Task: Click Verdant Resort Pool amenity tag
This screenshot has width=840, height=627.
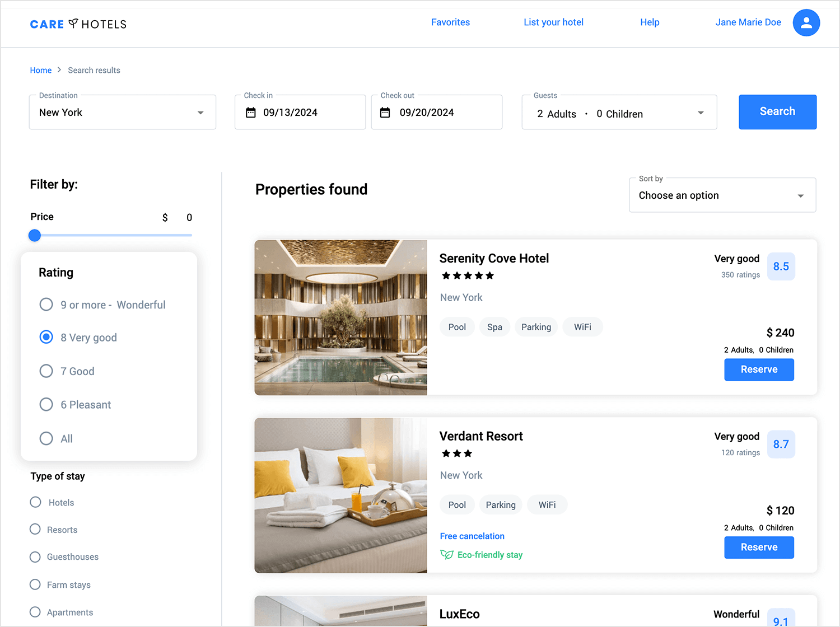Action: pyautogui.click(x=457, y=505)
